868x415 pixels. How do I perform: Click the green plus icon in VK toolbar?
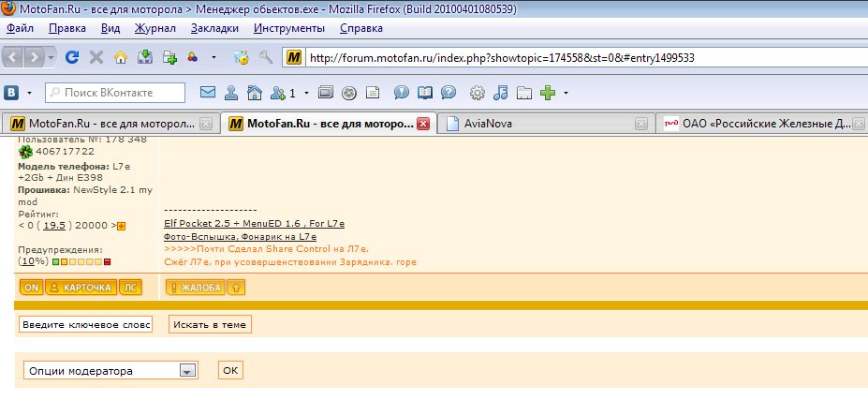[548, 93]
